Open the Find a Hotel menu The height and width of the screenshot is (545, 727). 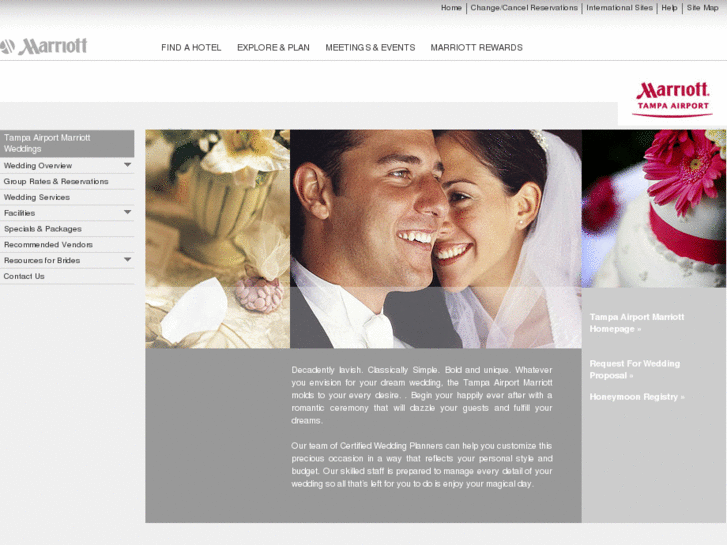click(x=191, y=47)
